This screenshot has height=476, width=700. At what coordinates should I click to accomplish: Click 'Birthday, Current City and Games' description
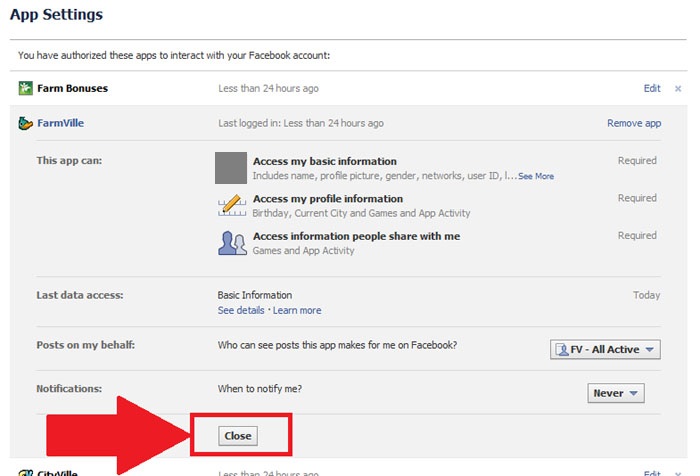coord(361,213)
